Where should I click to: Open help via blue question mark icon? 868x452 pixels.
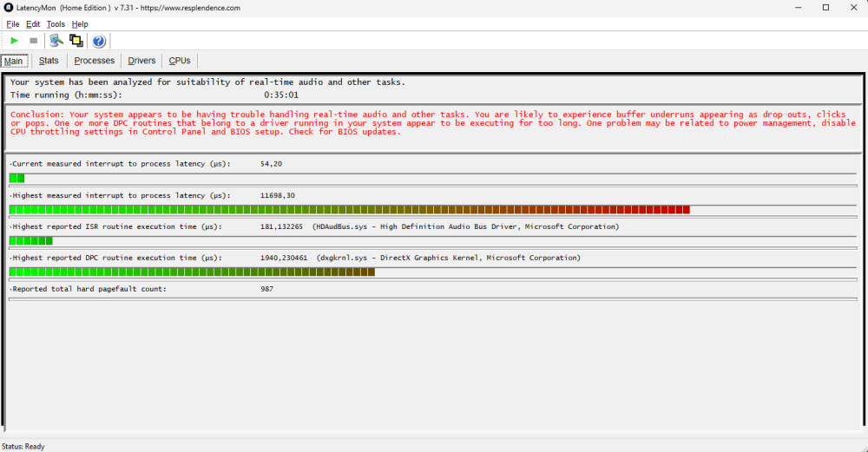[99, 41]
